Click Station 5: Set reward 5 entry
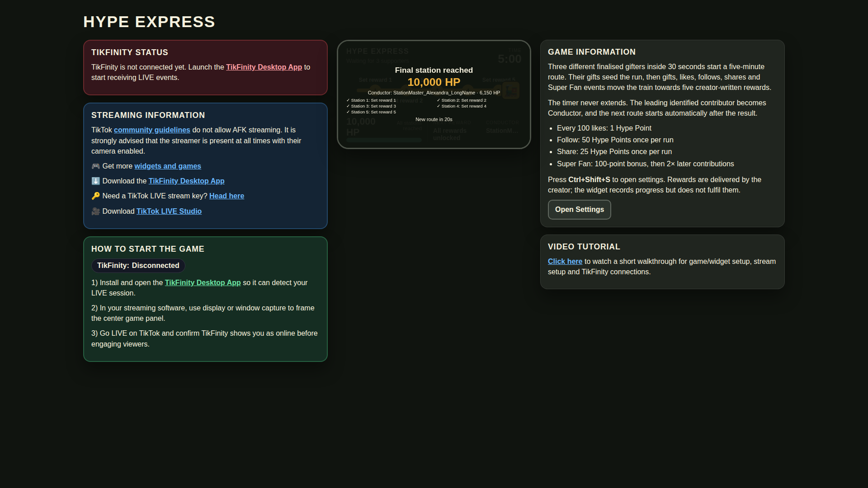 click(x=371, y=112)
